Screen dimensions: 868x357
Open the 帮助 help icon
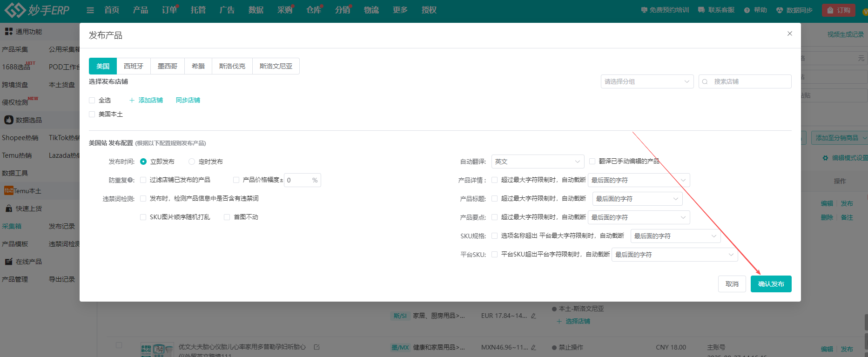(x=747, y=10)
